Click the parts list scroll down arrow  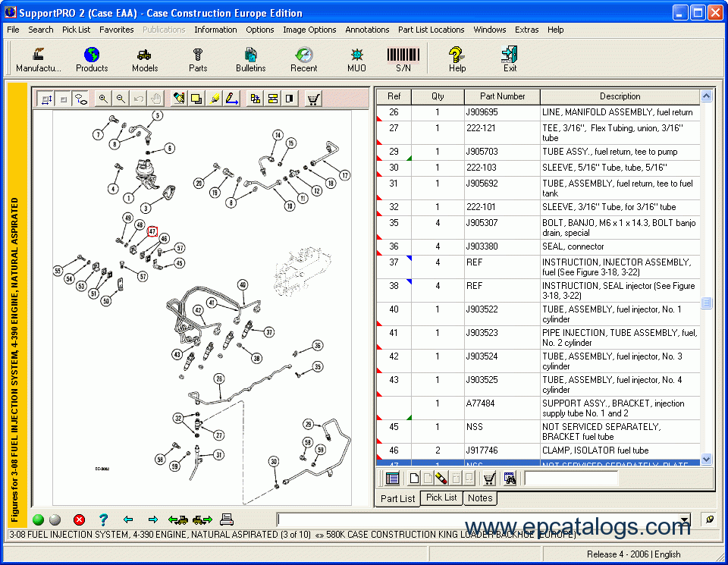(706, 459)
